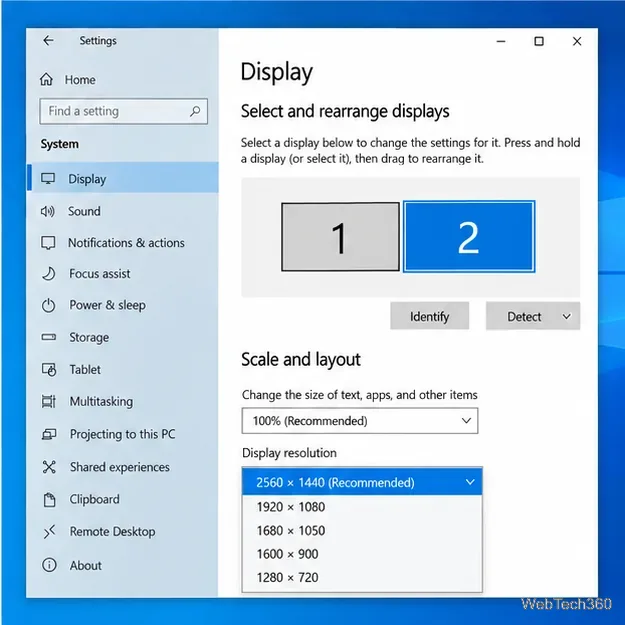Viewport: 625px width, 625px height.
Task: Click the Home house icon
Action: click(46, 79)
